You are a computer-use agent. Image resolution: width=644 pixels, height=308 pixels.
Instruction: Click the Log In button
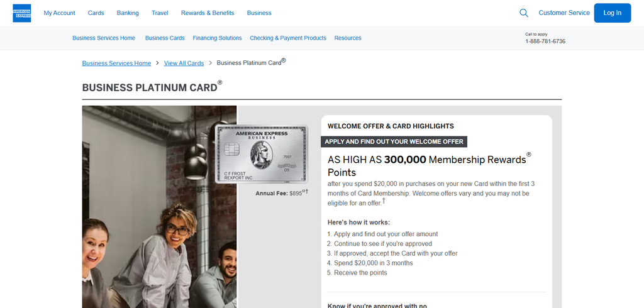pyautogui.click(x=613, y=13)
